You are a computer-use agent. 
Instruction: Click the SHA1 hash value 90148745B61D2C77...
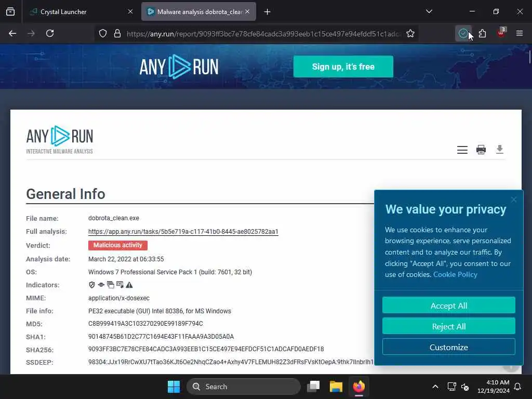(x=161, y=337)
